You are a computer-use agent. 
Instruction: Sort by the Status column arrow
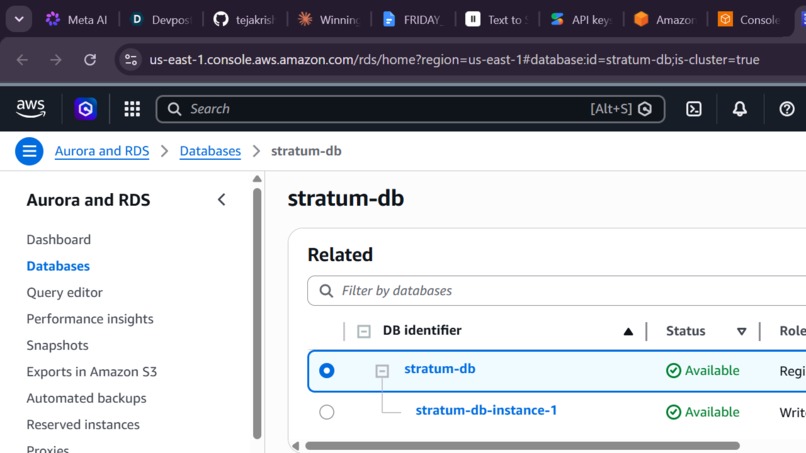[741, 332]
